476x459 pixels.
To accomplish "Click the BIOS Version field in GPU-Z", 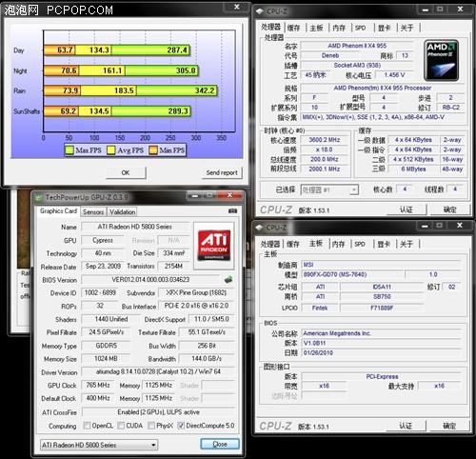I will 151,280.
